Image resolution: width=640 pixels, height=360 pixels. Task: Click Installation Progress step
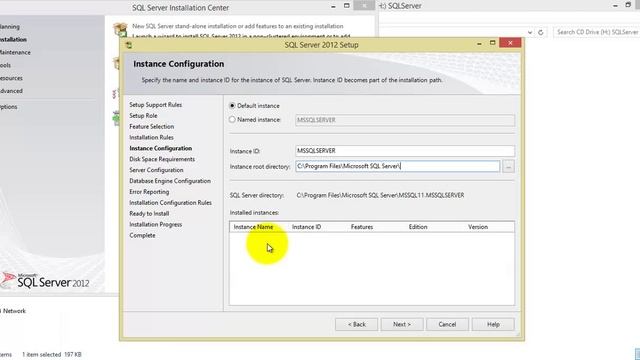click(x=156, y=224)
